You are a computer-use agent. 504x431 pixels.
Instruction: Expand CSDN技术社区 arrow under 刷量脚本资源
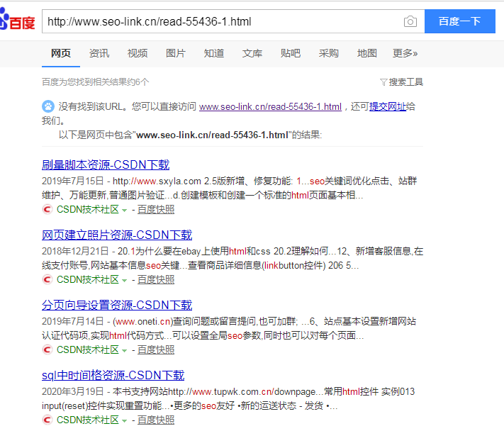tap(124, 211)
